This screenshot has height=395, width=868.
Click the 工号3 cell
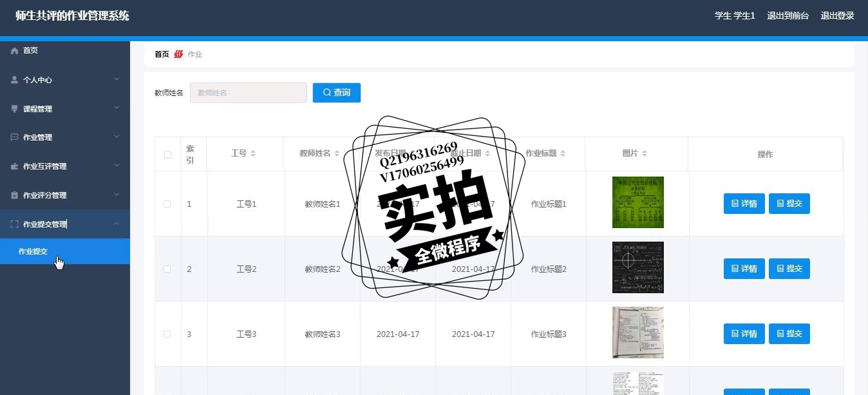coord(247,334)
